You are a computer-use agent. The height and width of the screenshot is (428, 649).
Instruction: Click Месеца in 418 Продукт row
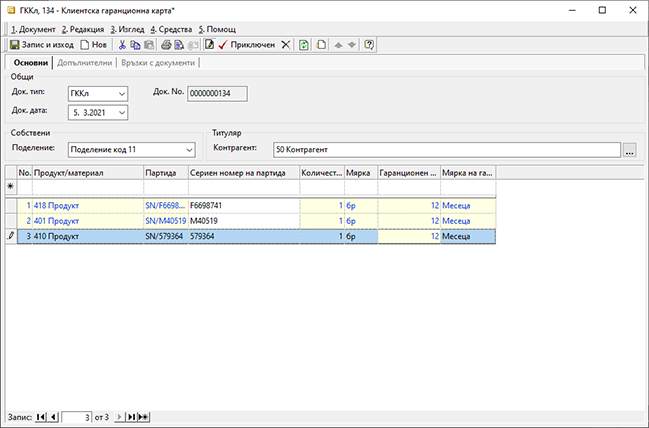(468, 206)
